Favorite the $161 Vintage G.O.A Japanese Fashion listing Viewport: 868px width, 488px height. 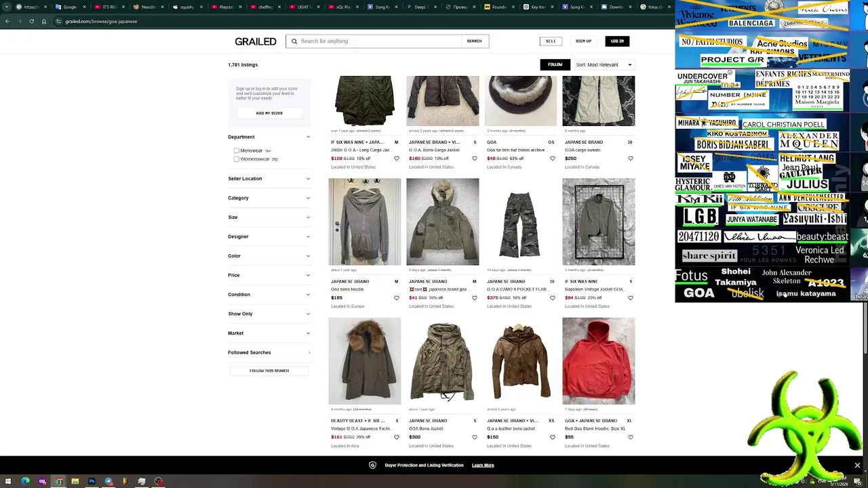tap(397, 437)
